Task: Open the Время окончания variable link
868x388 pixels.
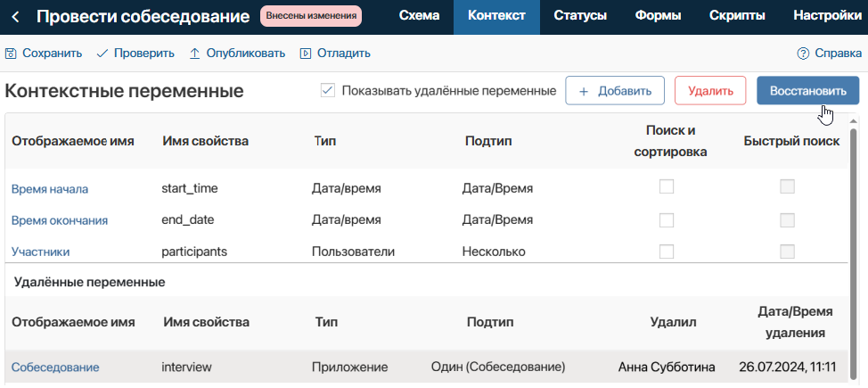Action: pyautogui.click(x=60, y=220)
